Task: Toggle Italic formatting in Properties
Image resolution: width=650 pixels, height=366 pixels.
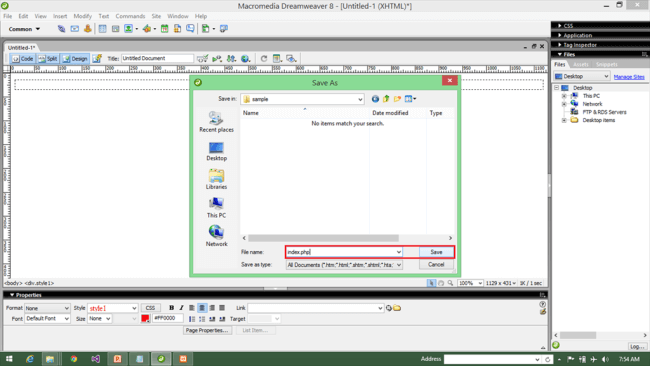Action: (181, 308)
